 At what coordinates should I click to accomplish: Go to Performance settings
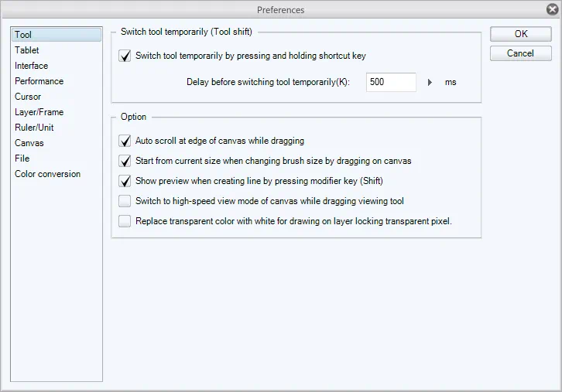tap(39, 81)
